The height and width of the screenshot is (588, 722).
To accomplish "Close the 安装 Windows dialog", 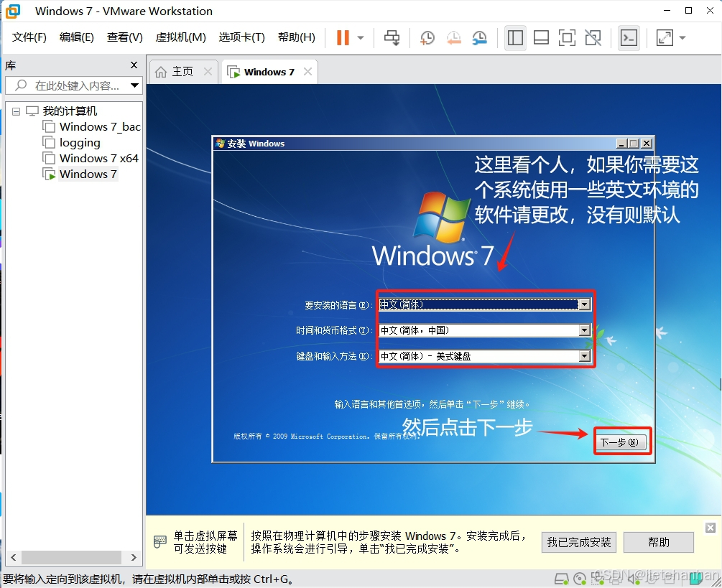I will pos(647,144).
